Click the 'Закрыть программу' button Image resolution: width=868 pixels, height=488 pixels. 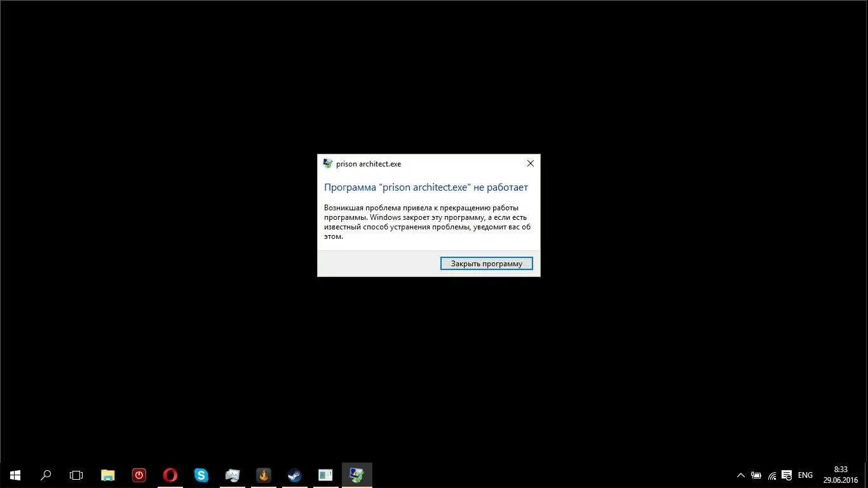(486, 263)
